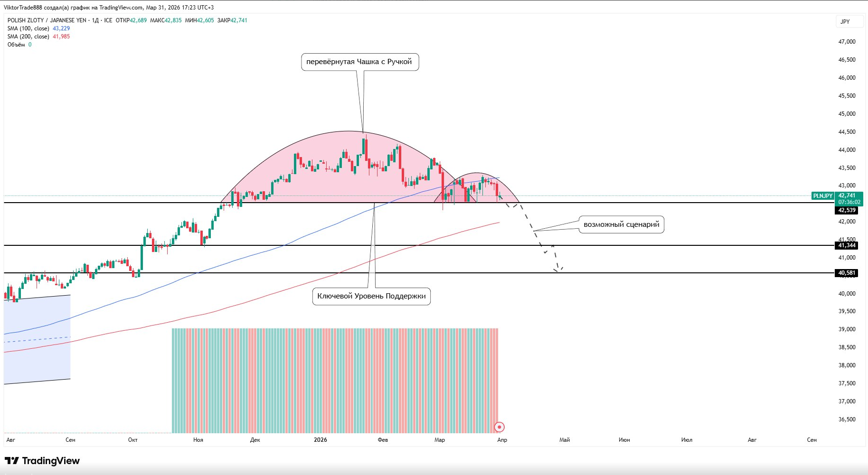Select the 'перевёрнутая Чашка с Ручкой' callout
Viewport: 868px width, 475px height.
359,62
